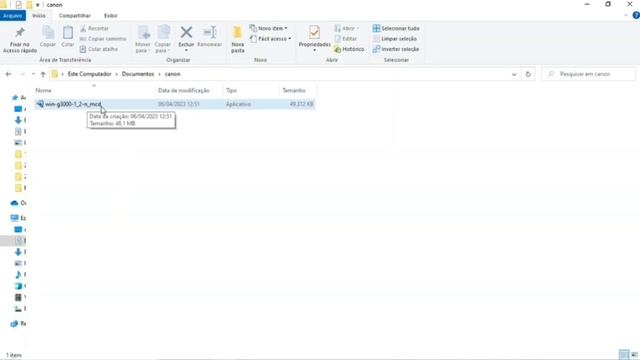Open the Copiar para dropdown
The width and height of the screenshot is (640, 360).
[x=163, y=40]
